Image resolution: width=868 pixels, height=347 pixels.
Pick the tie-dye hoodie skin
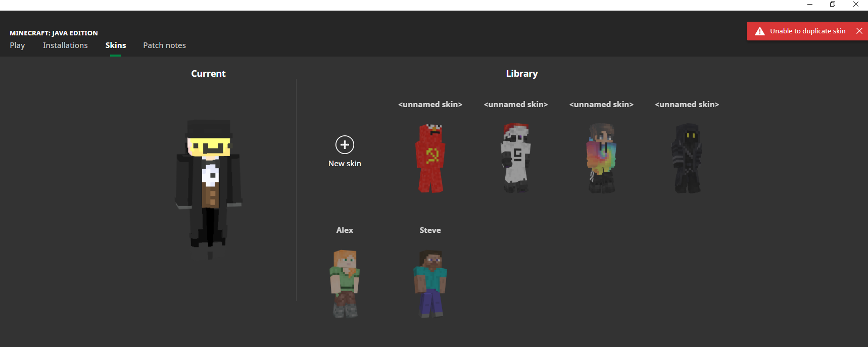(x=601, y=158)
